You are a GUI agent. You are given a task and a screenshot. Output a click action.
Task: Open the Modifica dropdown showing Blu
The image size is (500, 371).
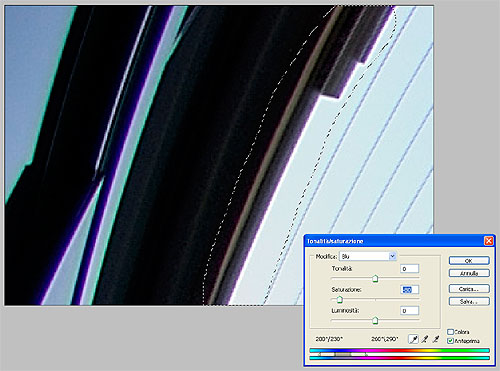368,256
